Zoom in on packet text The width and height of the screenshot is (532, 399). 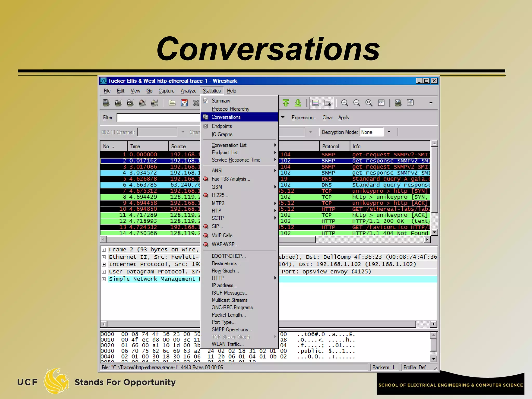[x=345, y=103]
